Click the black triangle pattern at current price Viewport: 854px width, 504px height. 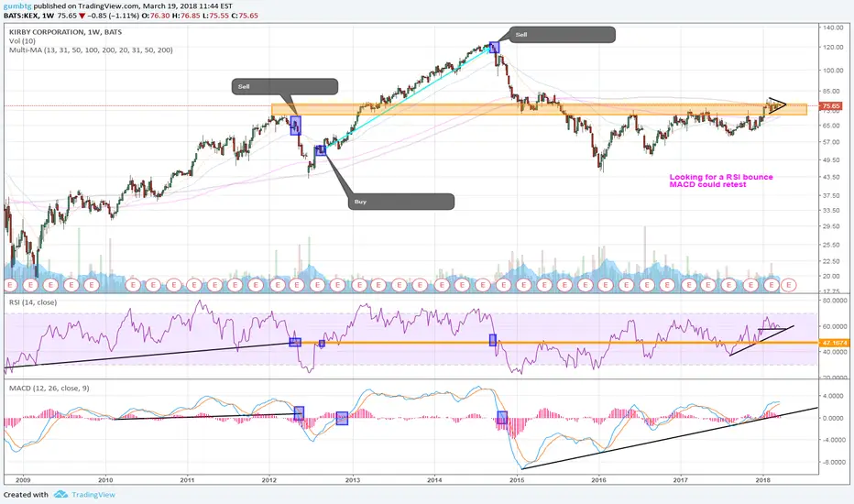click(777, 105)
